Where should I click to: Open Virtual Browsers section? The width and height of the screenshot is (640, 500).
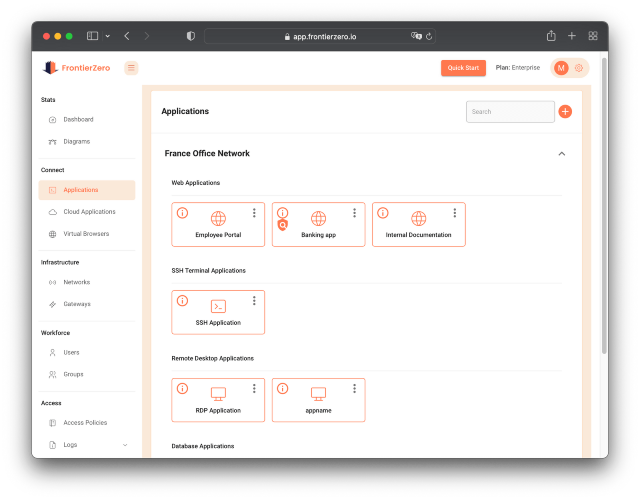click(87, 234)
